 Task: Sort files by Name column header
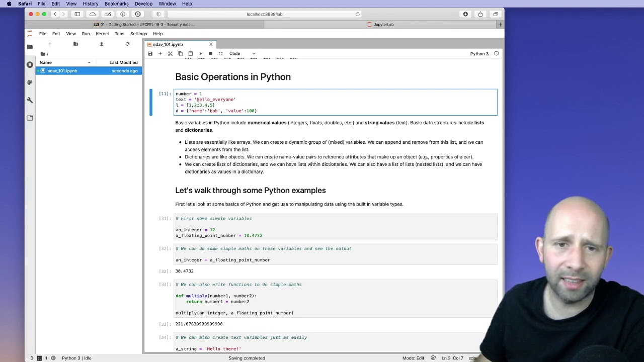(65, 62)
